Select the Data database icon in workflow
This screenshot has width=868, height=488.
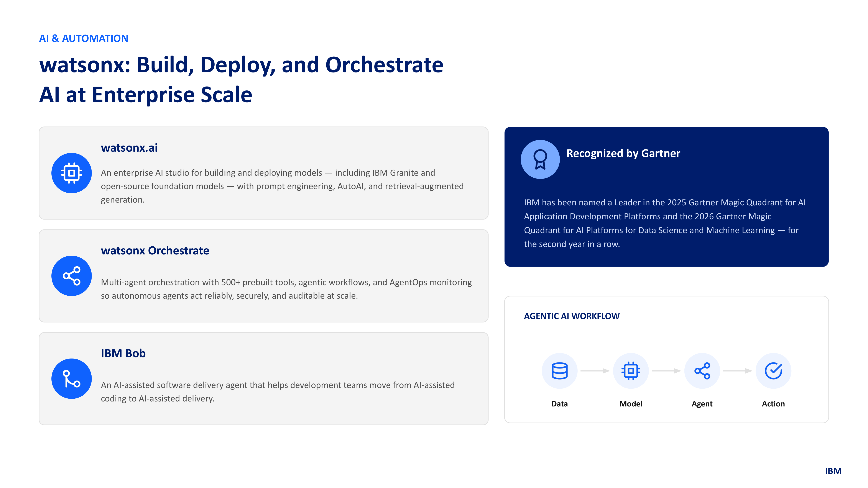(560, 371)
